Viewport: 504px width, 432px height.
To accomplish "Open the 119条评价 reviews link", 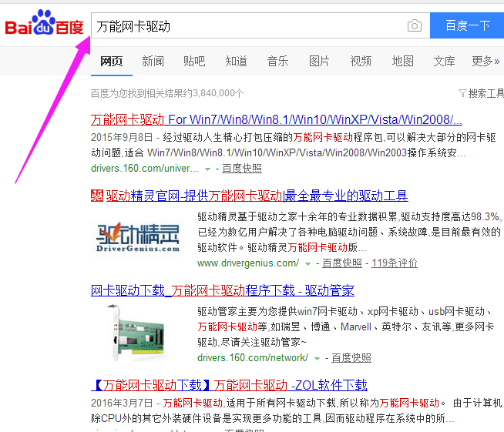I will point(395,263).
